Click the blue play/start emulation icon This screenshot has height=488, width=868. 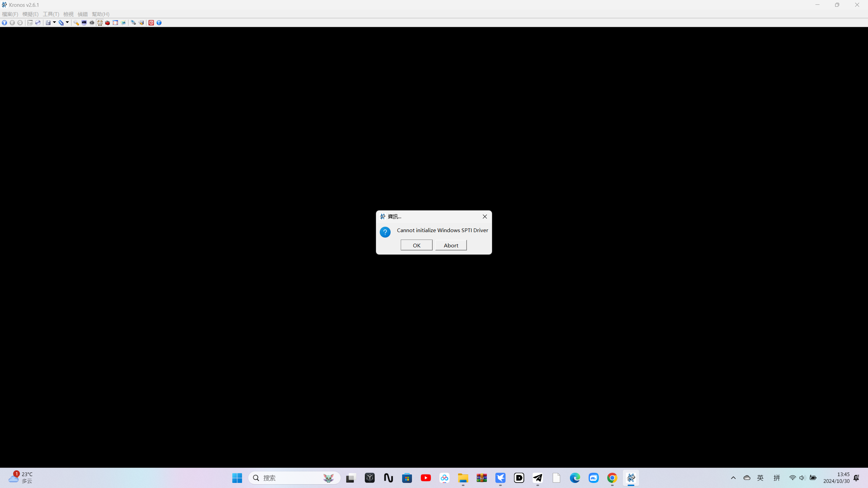(4, 23)
